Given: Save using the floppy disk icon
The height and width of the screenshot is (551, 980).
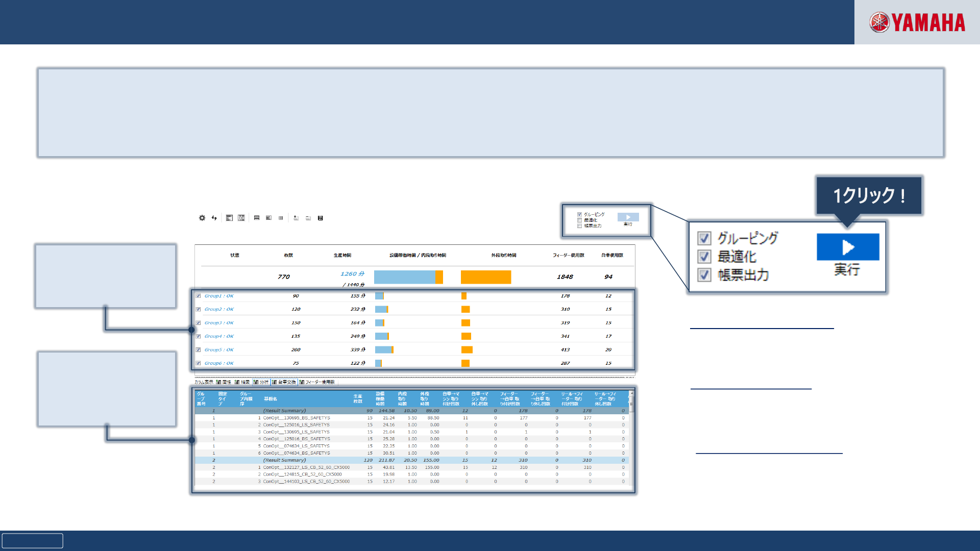Looking at the screenshot, I should [321, 218].
